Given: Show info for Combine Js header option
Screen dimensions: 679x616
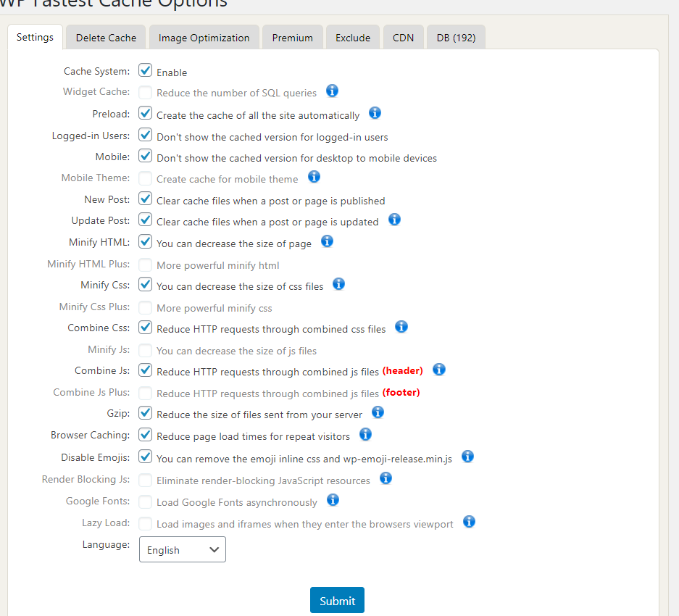Looking at the screenshot, I should [x=438, y=370].
